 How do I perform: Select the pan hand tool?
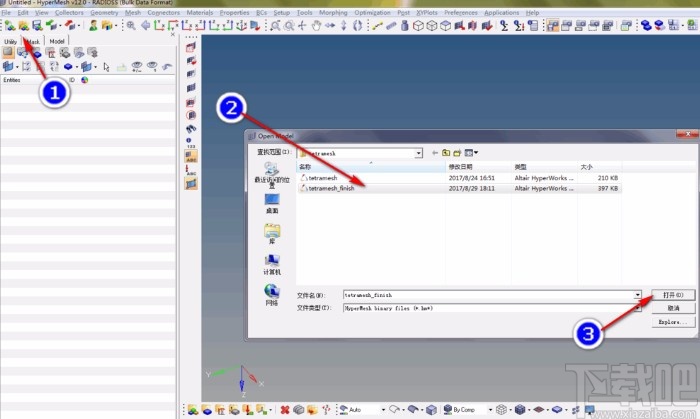pyautogui.click(x=316, y=25)
